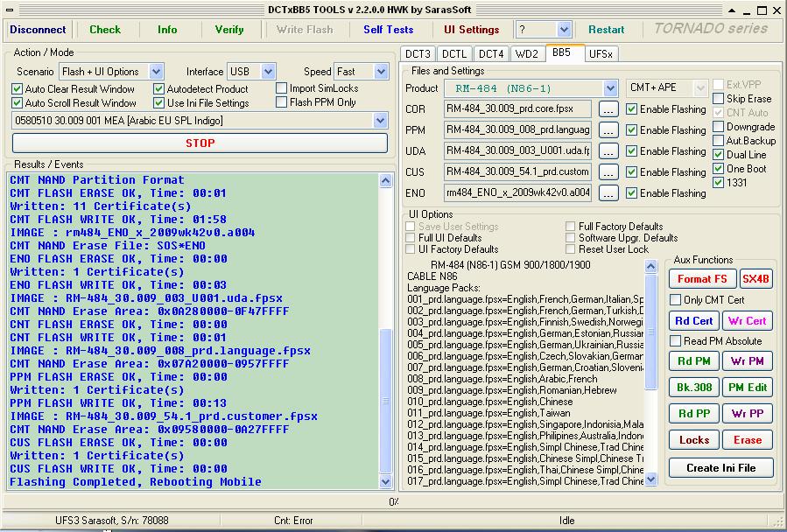Switch to the DCT4 tab
Screen dimensions: 787x532
point(491,53)
